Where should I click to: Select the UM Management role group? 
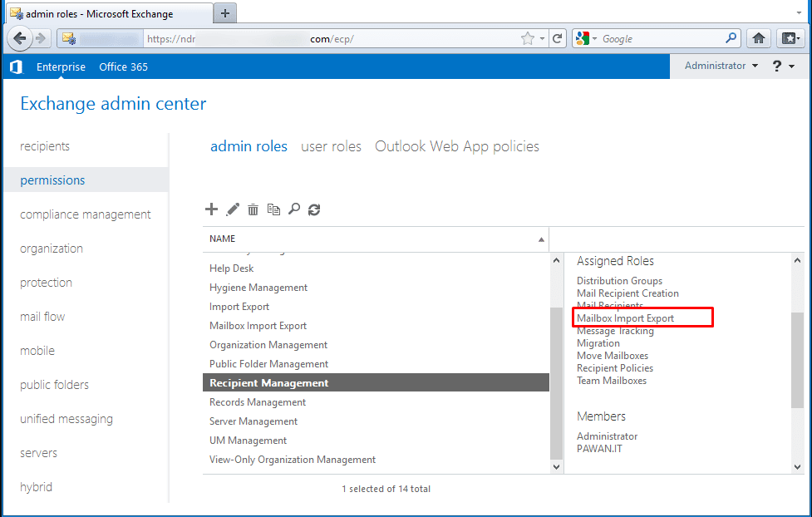click(376, 441)
